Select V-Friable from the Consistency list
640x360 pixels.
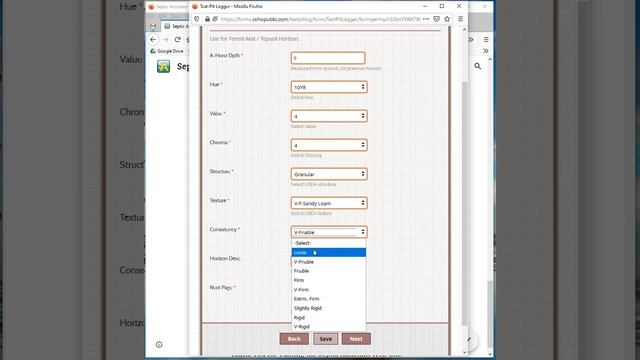[x=329, y=262]
